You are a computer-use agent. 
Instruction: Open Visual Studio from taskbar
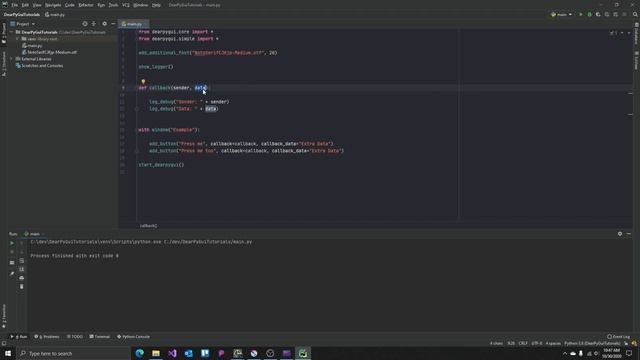[x=172, y=353]
